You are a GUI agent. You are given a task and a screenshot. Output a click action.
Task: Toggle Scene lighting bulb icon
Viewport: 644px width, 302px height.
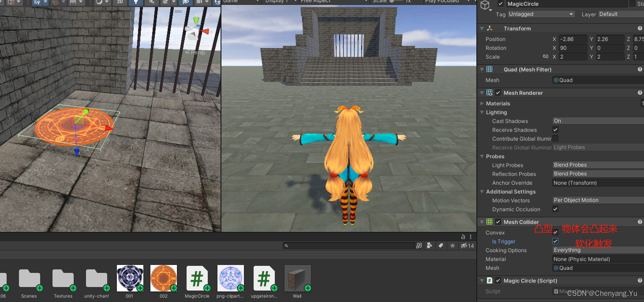click(136, 2)
